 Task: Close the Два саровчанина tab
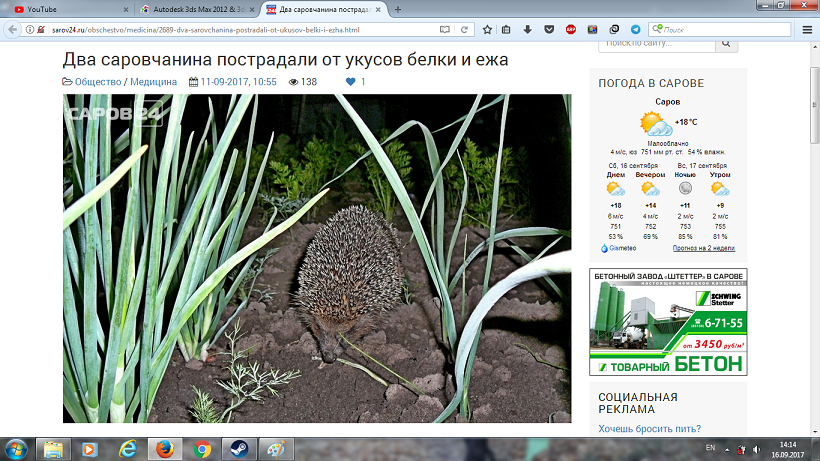378,9
